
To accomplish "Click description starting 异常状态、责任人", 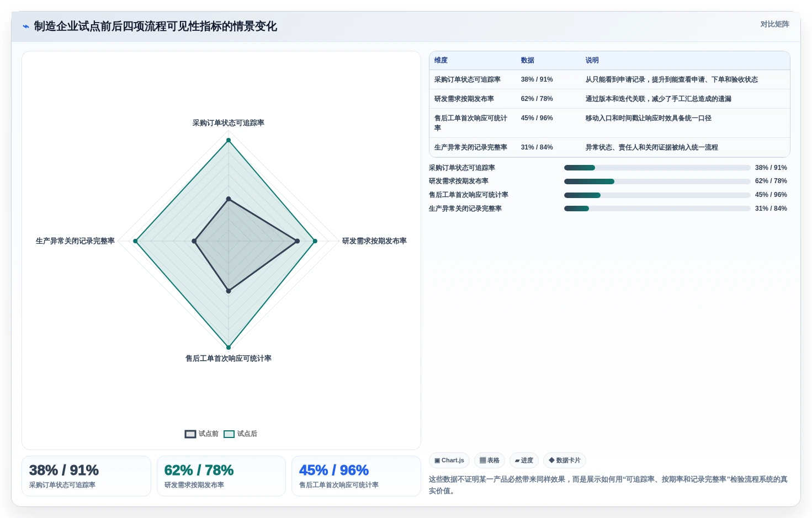I will click(652, 148).
